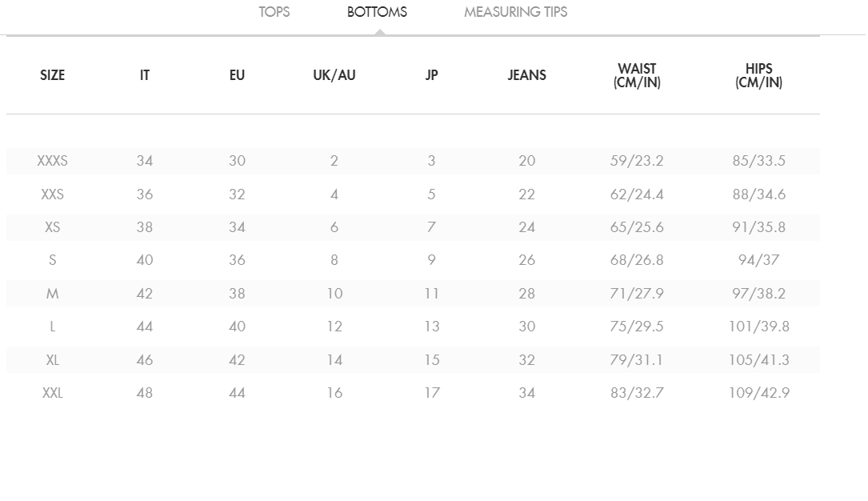Select the XXS size row label
Screen dimensions: 868x501
click(x=53, y=194)
